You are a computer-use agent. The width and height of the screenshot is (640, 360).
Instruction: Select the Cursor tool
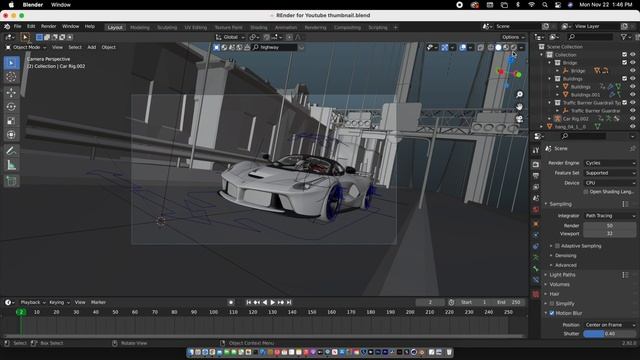pos(11,77)
